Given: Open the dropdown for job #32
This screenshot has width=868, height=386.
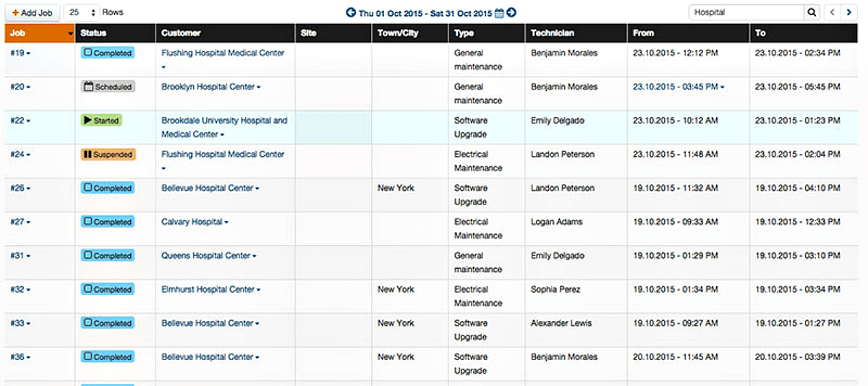Looking at the screenshot, I should 20,290.
